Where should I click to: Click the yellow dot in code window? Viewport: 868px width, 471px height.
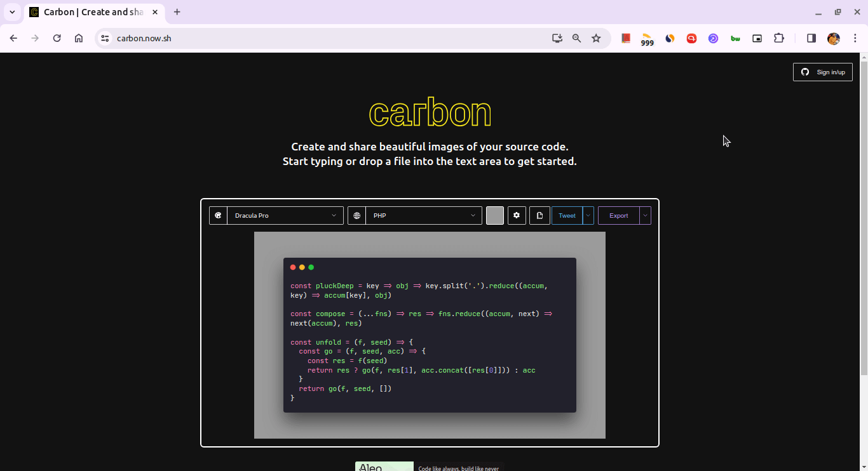302,267
